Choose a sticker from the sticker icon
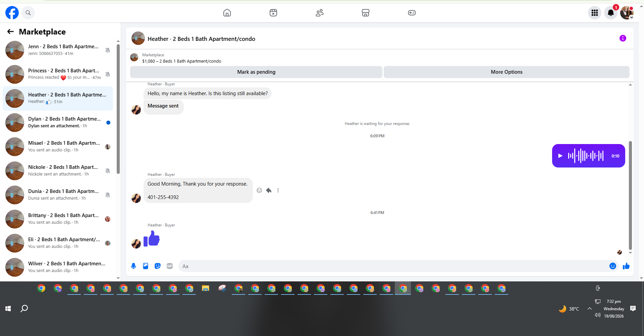The width and height of the screenshot is (644, 336). point(158,266)
